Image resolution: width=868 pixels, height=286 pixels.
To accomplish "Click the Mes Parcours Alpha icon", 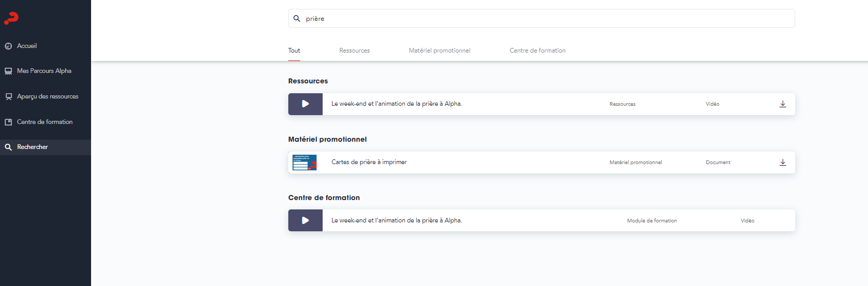I will (8, 71).
